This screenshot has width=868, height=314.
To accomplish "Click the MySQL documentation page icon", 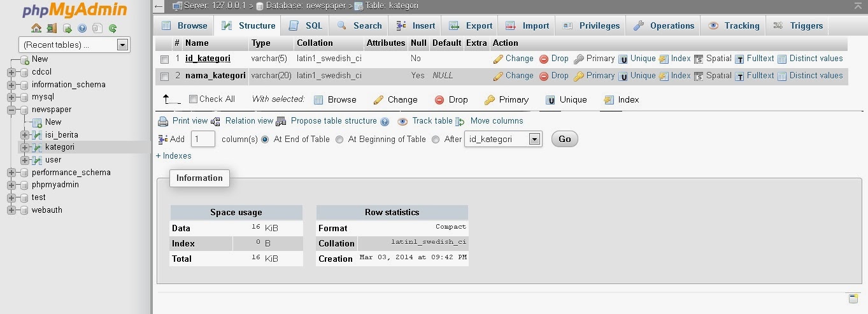I will 97,29.
